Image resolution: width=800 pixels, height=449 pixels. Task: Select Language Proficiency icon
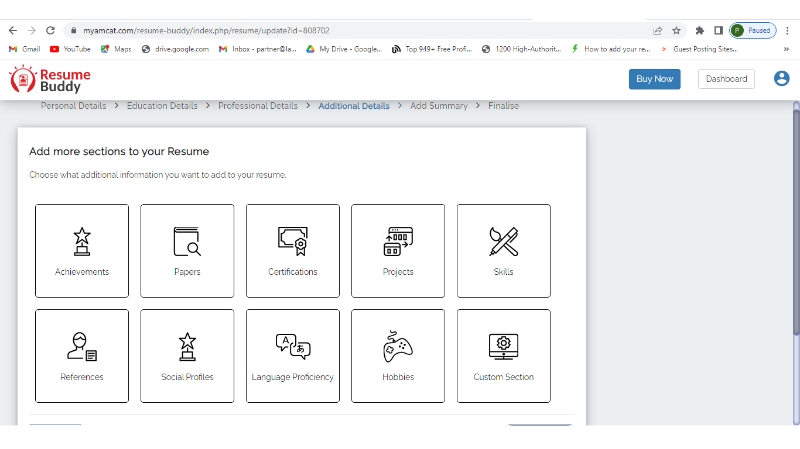(293, 347)
